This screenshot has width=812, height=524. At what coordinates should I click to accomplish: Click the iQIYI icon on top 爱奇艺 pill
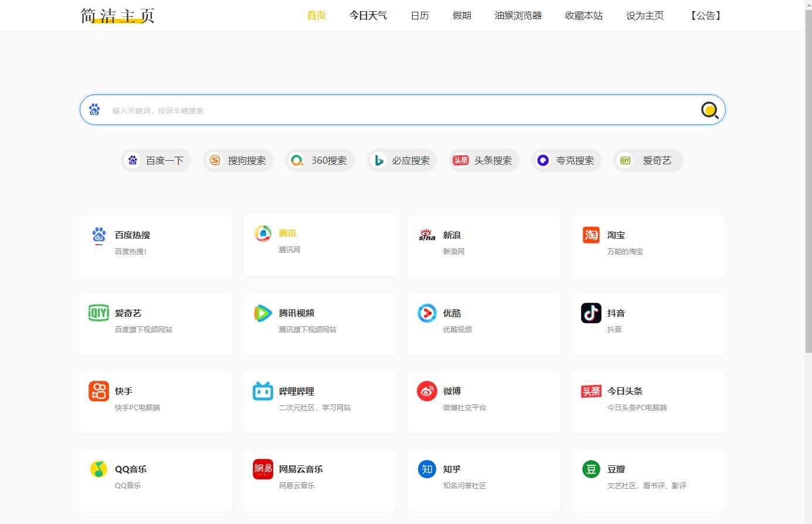point(626,160)
